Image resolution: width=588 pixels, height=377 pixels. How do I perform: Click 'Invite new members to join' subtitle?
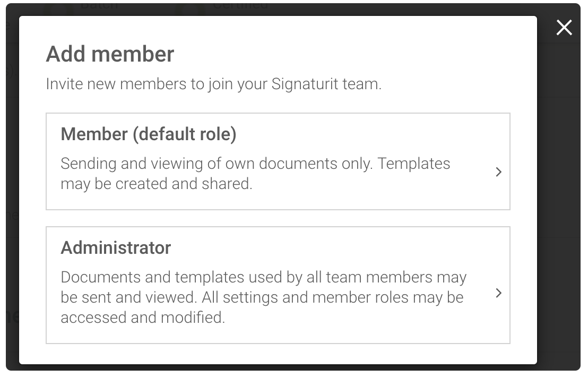(213, 84)
